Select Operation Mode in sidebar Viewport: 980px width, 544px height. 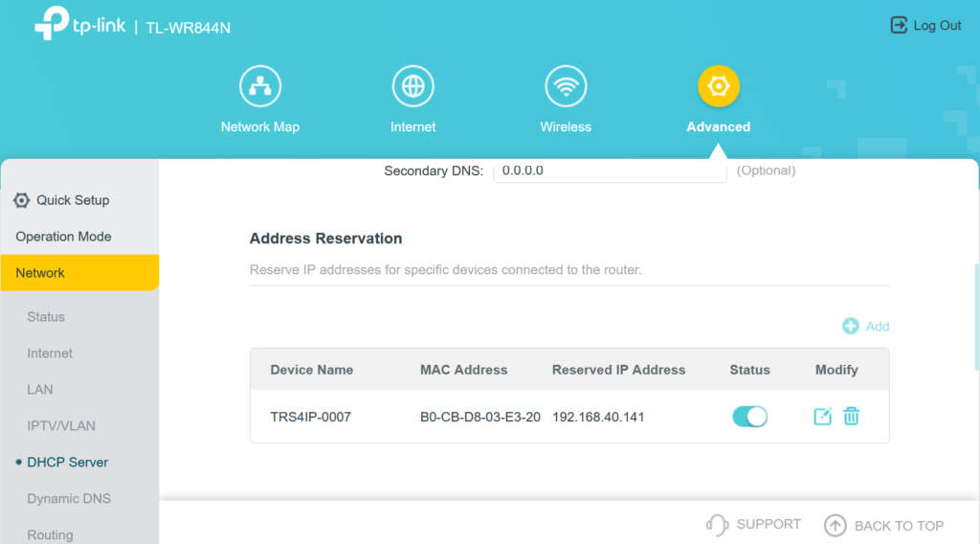63,237
